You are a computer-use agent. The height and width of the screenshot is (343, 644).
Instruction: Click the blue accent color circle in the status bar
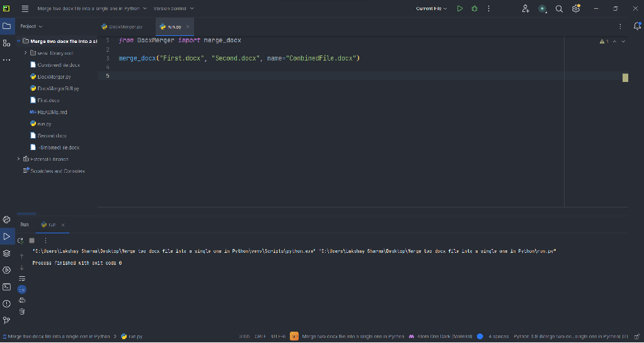point(480,336)
